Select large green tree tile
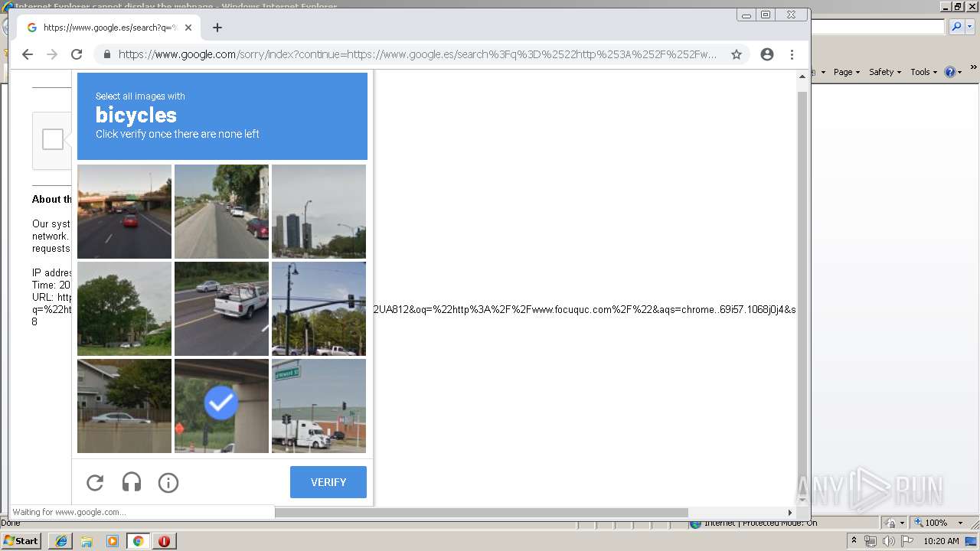 tap(124, 308)
